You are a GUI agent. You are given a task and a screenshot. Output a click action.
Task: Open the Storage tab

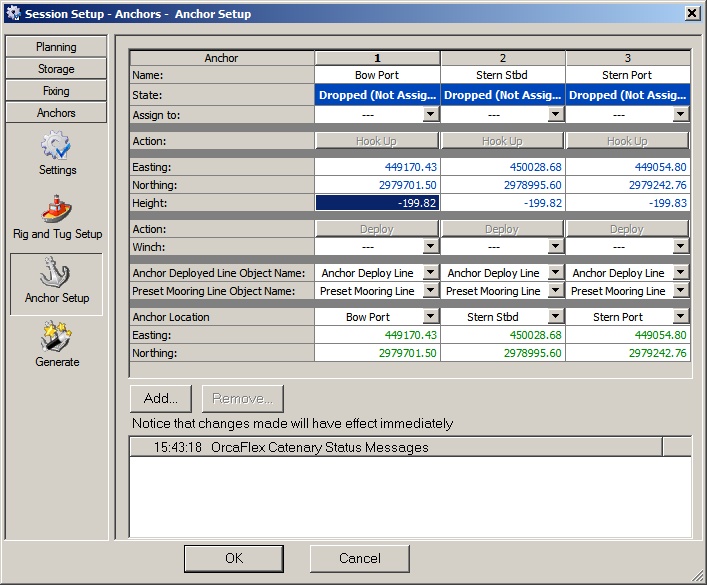[x=56, y=69]
